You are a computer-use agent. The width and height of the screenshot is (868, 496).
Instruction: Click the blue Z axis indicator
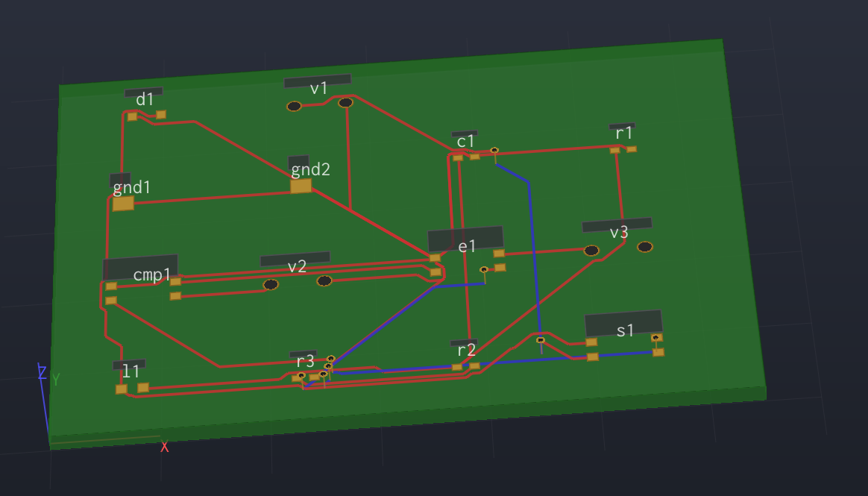42,370
